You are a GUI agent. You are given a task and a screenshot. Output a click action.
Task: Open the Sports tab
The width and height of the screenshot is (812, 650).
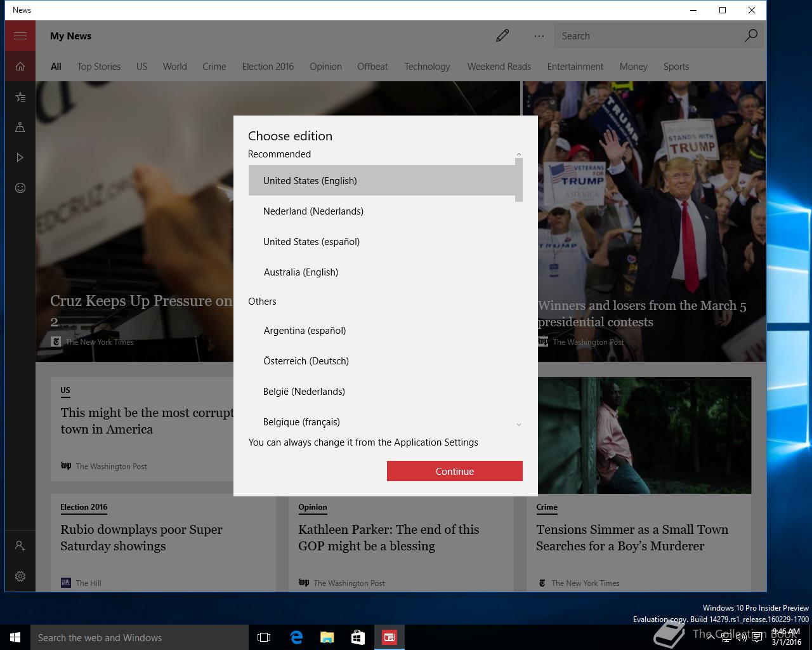point(676,67)
